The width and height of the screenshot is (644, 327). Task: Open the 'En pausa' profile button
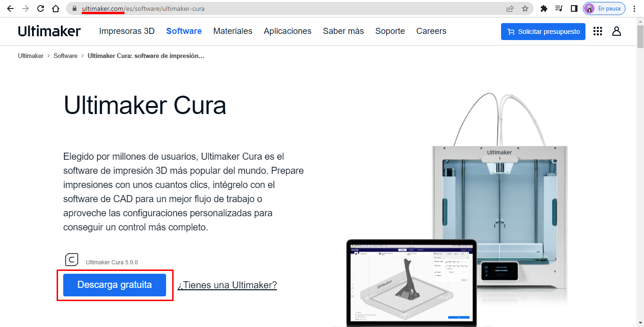[604, 8]
